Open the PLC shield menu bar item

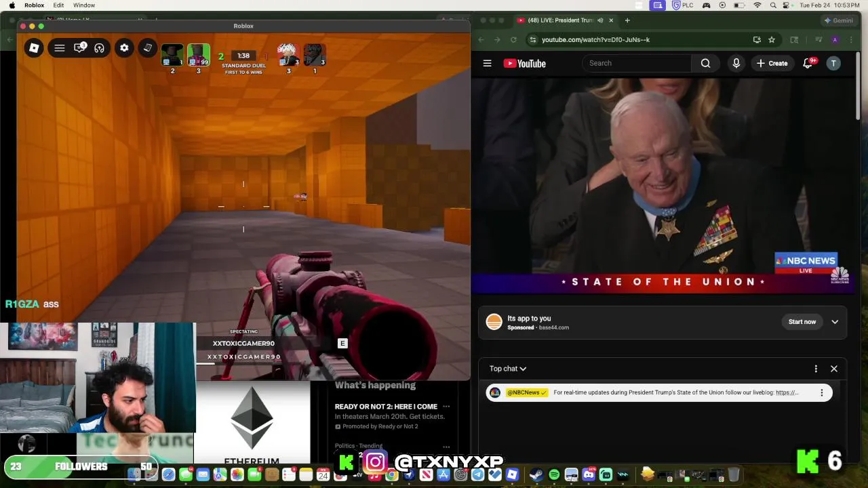(682, 5)
